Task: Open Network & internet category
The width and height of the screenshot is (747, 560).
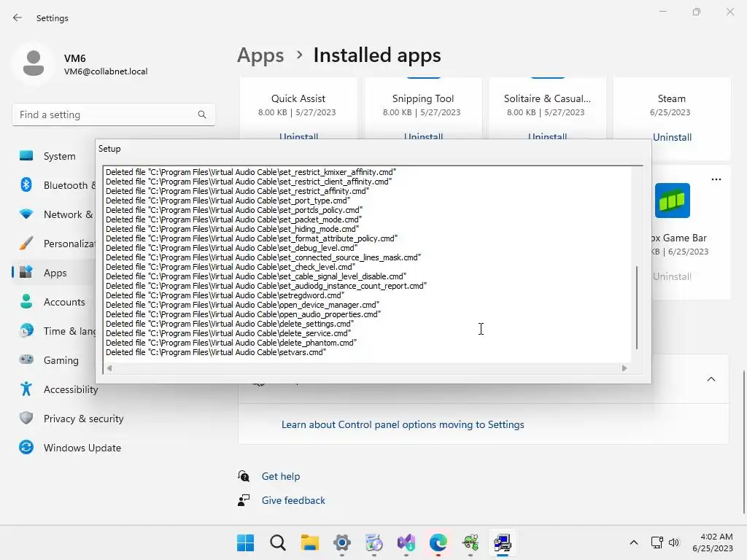Action: [x=55, y=214]
